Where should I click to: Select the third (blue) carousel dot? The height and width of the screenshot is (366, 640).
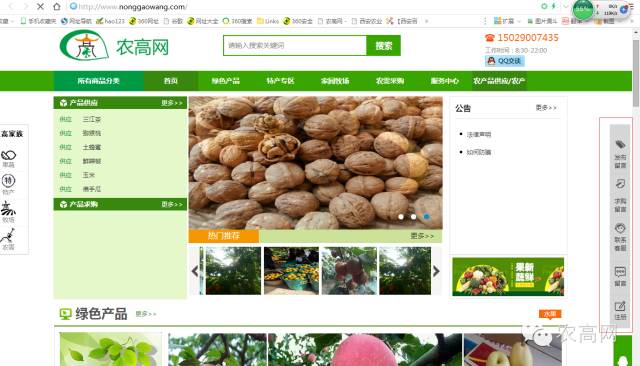pyautogui.click(x=426, y=217)
